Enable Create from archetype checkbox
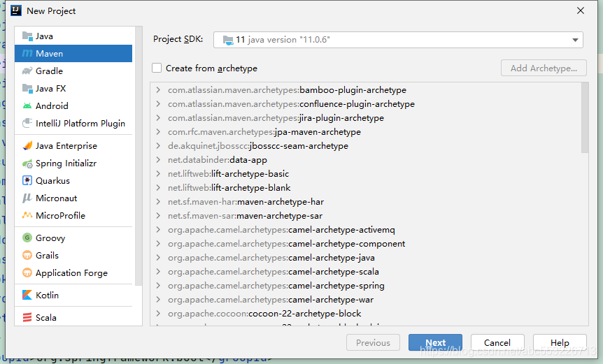The image size is (603, 364). [x=157, y=68]
